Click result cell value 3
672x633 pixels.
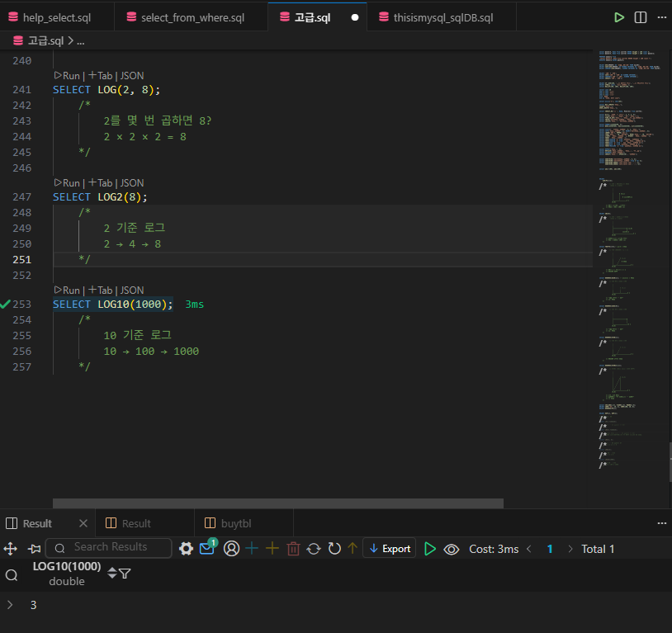33,605
